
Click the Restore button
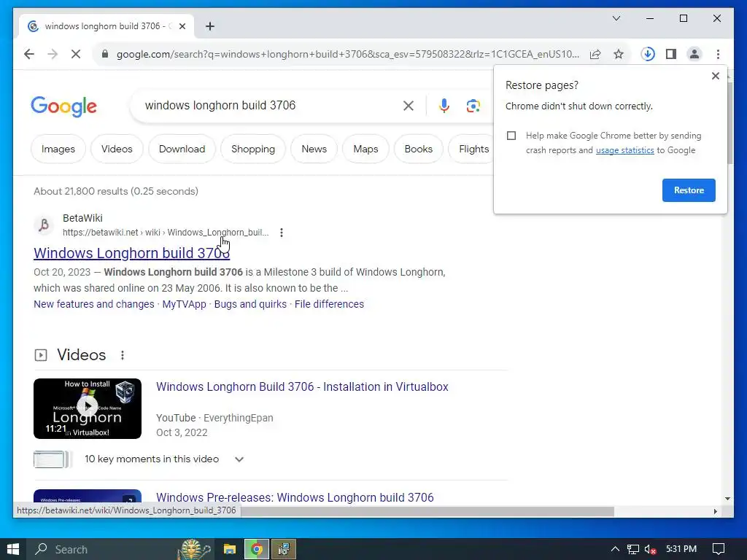[689, 190]
